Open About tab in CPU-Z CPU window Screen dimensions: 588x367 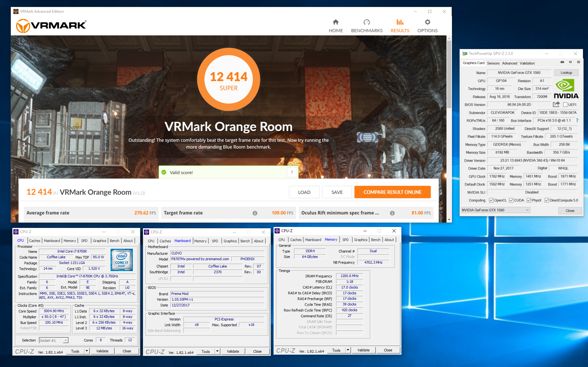click(x=128, y=241)
